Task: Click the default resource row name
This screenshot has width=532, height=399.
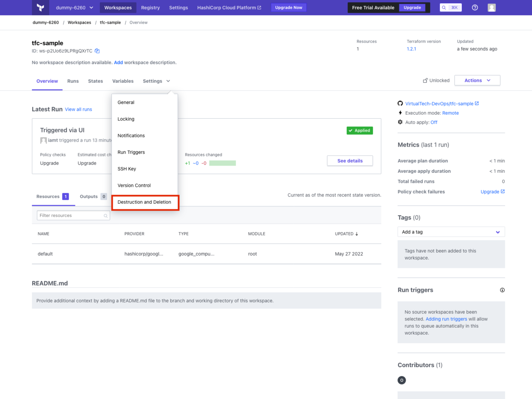Action: point(45,254)
